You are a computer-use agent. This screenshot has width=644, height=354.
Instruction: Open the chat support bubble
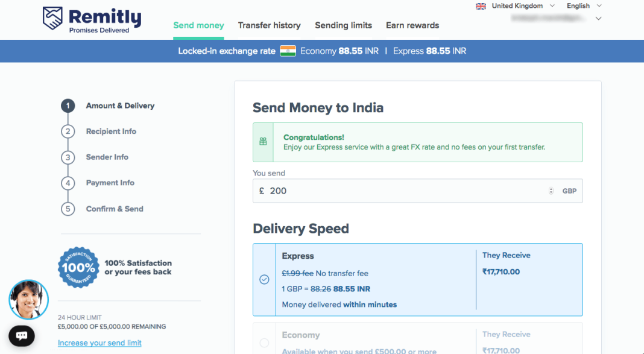pyautogui.click(x=22, y=336)
